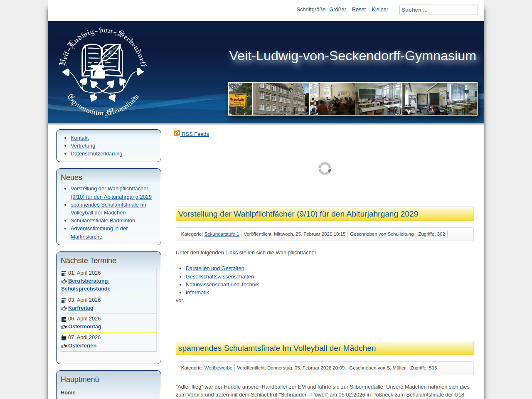Click the school crest logo
Viewport: 532px width, 399px height.
[x=103, y=72]
